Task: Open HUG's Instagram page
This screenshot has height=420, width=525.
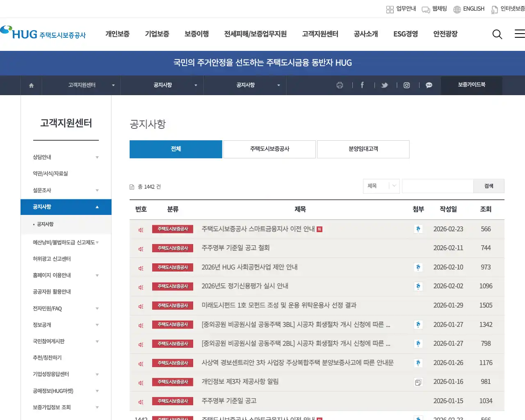Action: [x=406, y=85]
